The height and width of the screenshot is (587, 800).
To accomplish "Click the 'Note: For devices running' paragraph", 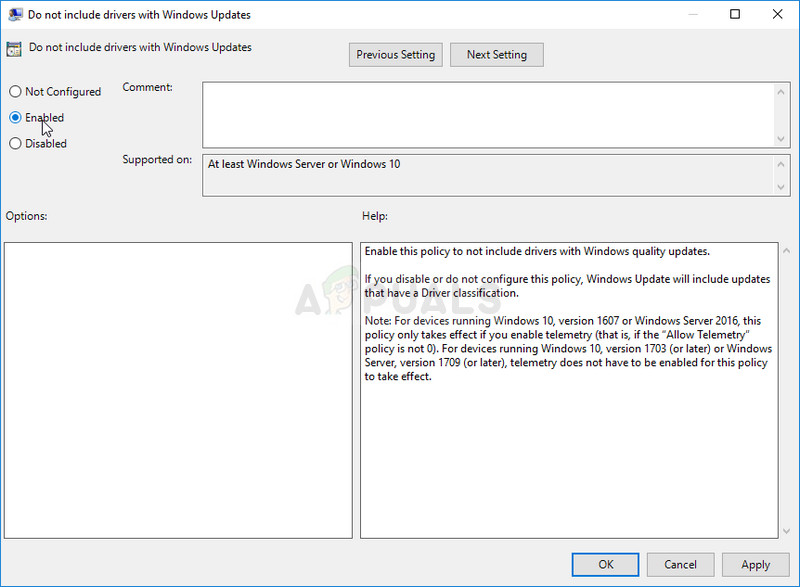I will pyautogui.click(x=568, y=348).
